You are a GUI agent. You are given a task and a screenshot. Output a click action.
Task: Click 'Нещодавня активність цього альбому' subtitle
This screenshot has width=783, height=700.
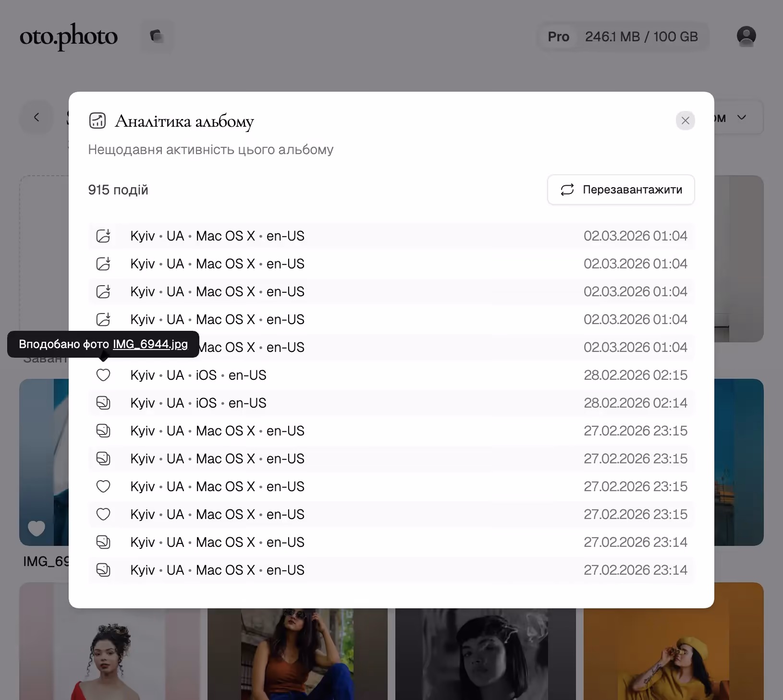click(x=211, y=149)
